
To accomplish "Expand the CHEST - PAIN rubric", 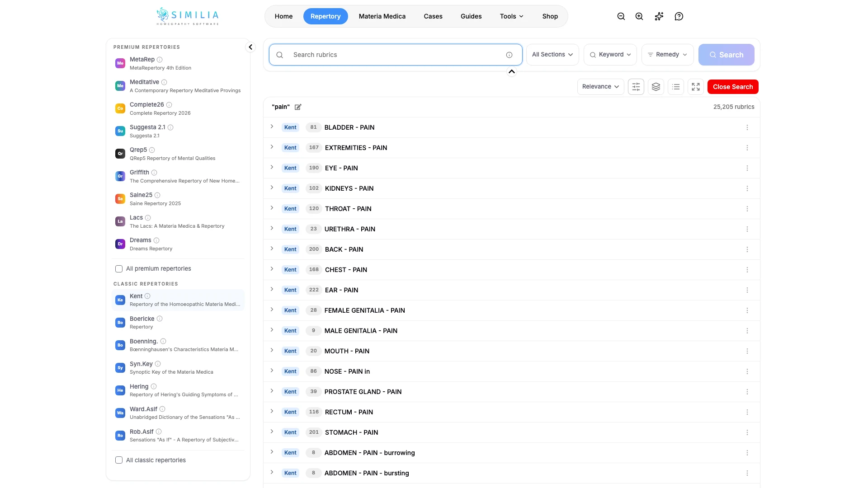I will 272,269.
